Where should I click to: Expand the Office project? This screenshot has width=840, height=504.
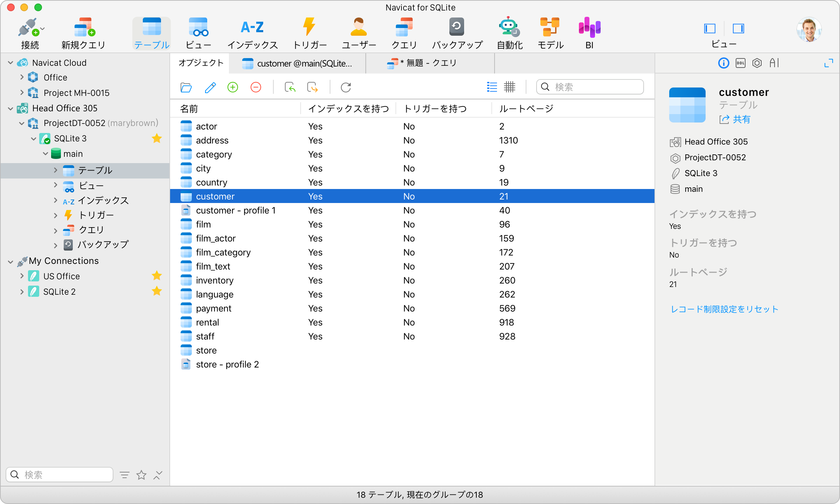[22, 77]
